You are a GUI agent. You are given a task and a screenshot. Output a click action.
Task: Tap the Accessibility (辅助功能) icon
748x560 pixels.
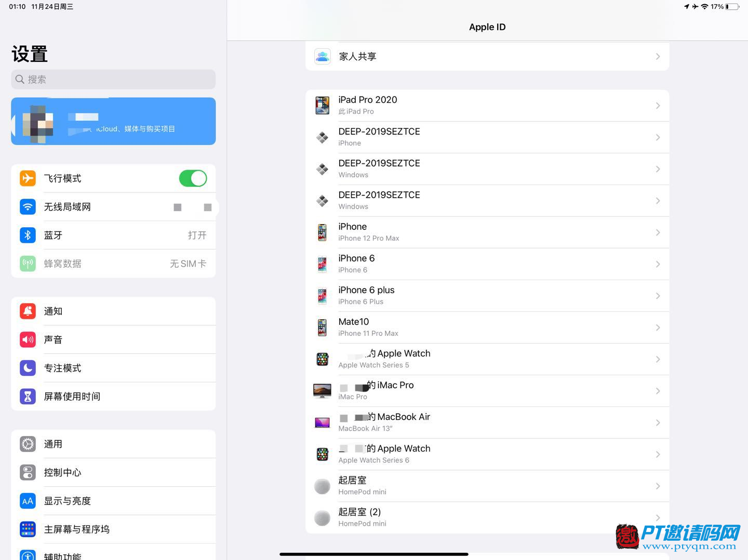tap(28, 555)
